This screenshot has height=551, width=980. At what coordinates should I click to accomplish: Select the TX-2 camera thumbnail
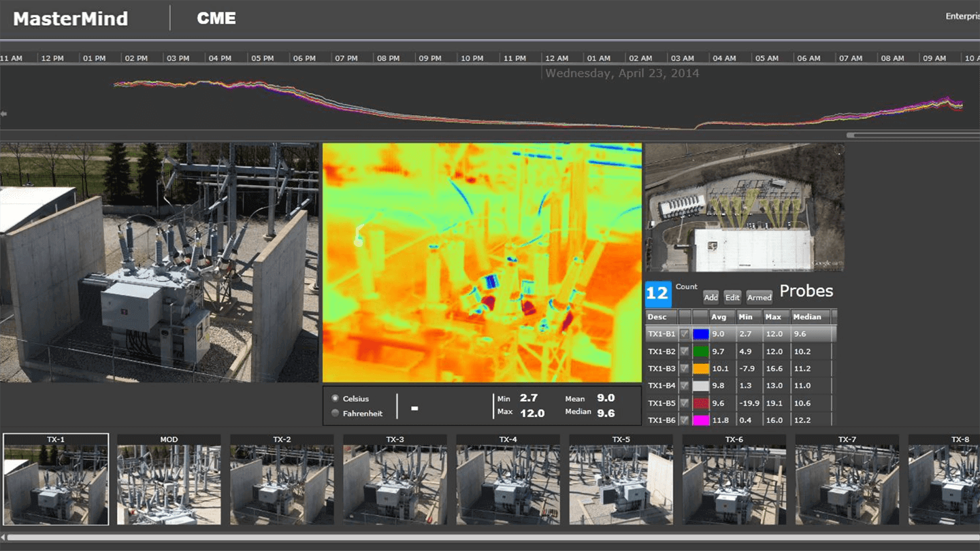(x=282, y=480)
